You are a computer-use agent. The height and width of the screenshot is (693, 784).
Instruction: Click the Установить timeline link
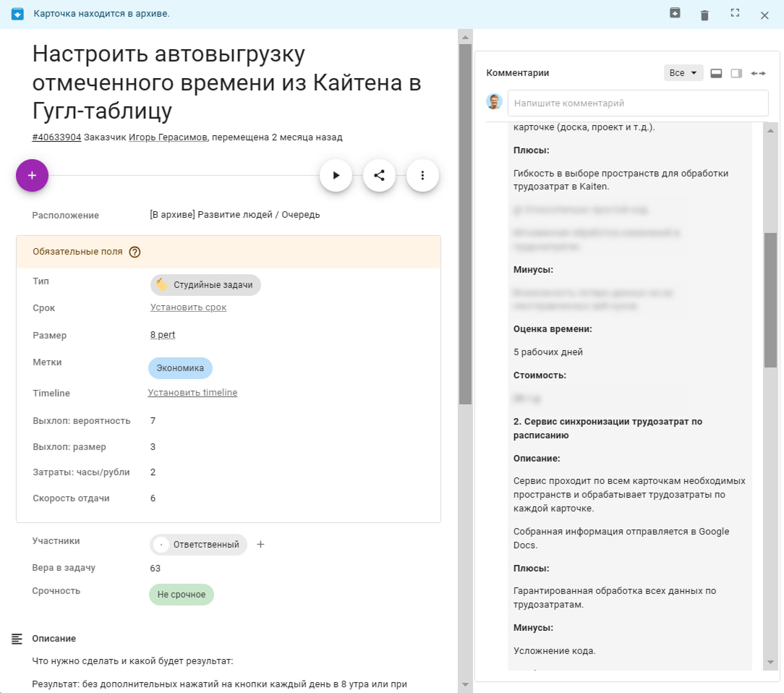click(x=192, y=393)
